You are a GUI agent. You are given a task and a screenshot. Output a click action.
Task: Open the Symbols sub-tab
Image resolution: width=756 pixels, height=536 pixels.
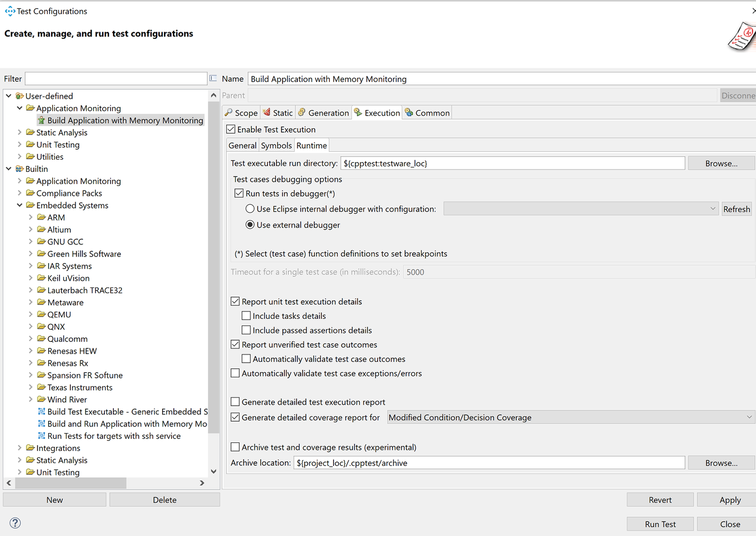276,145
